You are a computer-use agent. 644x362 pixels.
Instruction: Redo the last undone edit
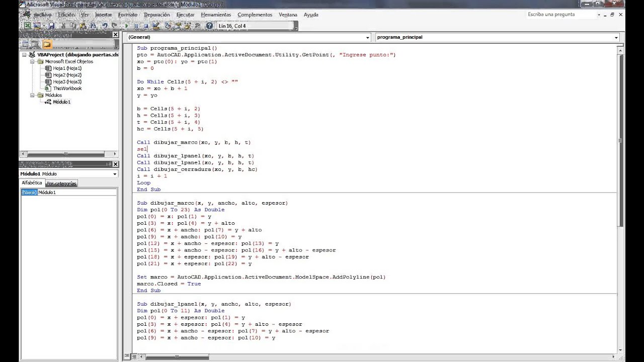pos(114,26)
